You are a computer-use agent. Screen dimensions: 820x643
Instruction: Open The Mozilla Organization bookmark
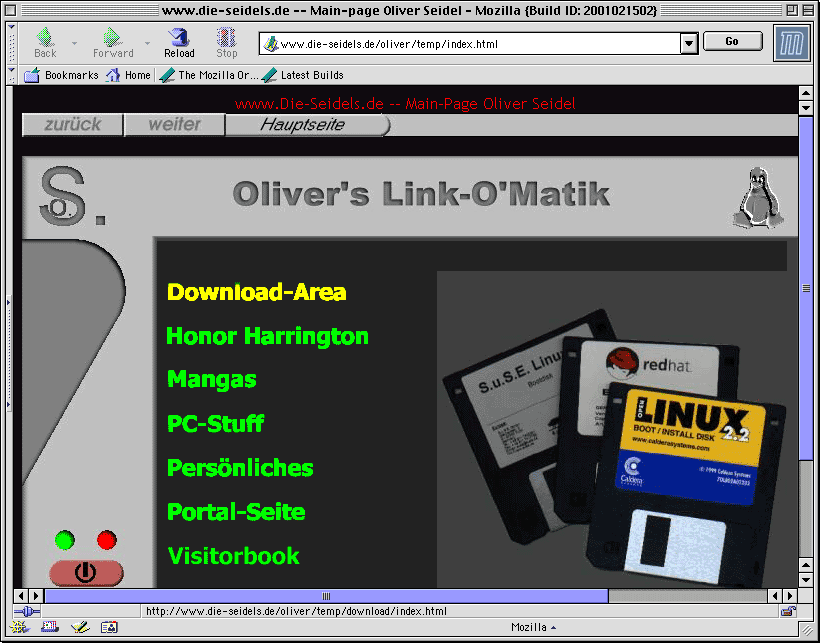tap(208, 75)
